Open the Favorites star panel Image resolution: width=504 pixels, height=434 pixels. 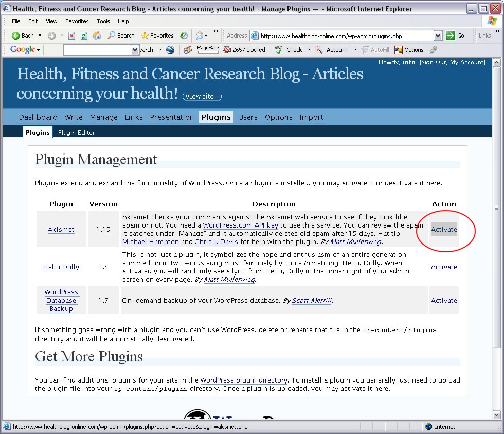point(157,36)
